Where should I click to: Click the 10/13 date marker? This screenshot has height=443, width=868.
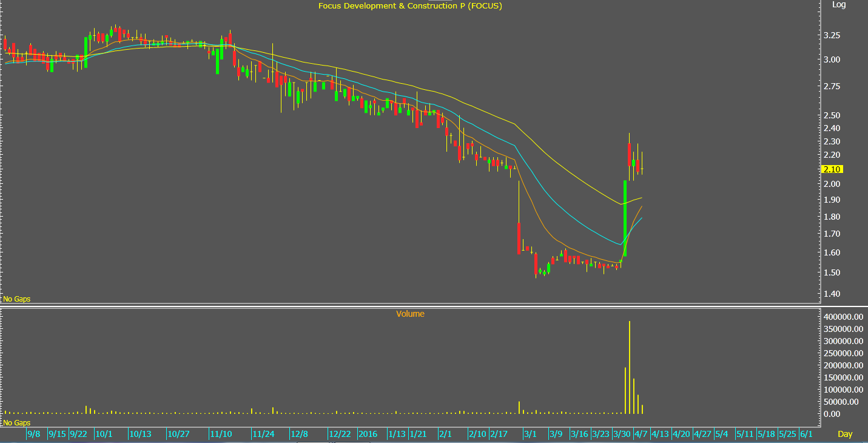141,434
